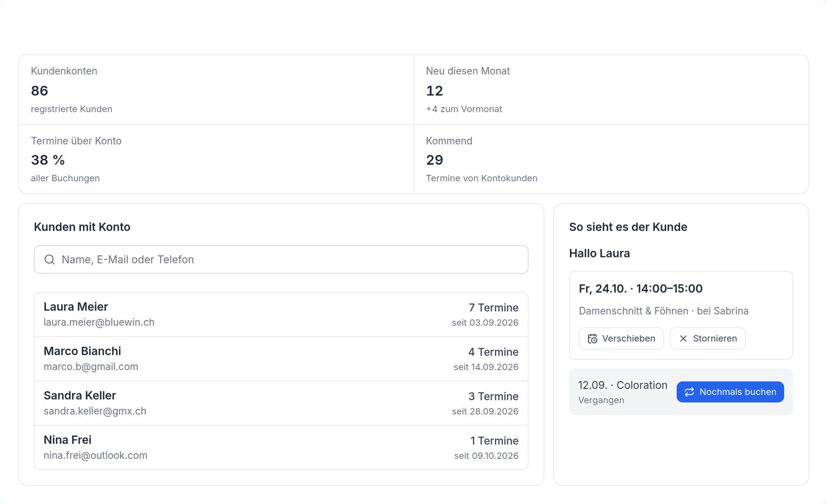Click the +4 zum Vormonat note
The width and height of the screenshot is (827, 504).
click(x=464, y=109)
